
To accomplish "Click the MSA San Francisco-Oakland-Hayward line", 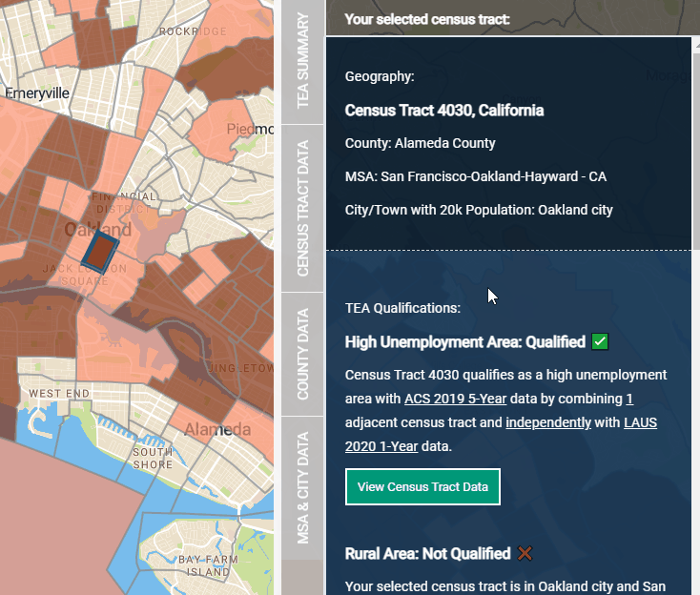I will coord(476,176).
